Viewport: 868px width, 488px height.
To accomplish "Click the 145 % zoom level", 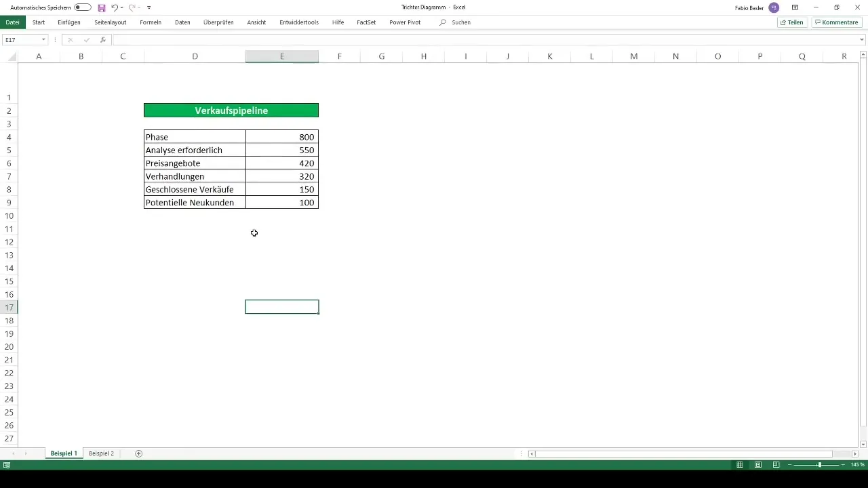I will coord(858,465).
